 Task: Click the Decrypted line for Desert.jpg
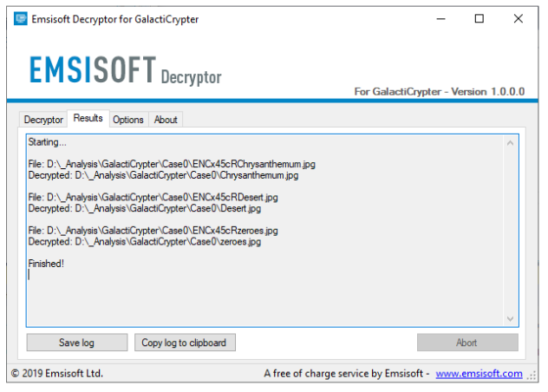point(144,208)
